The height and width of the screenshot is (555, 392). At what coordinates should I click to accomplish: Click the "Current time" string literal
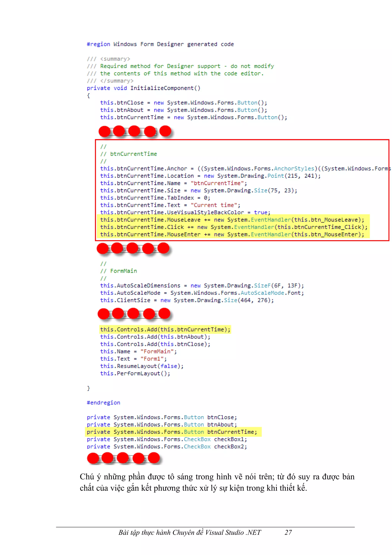[x=214, y=205]
